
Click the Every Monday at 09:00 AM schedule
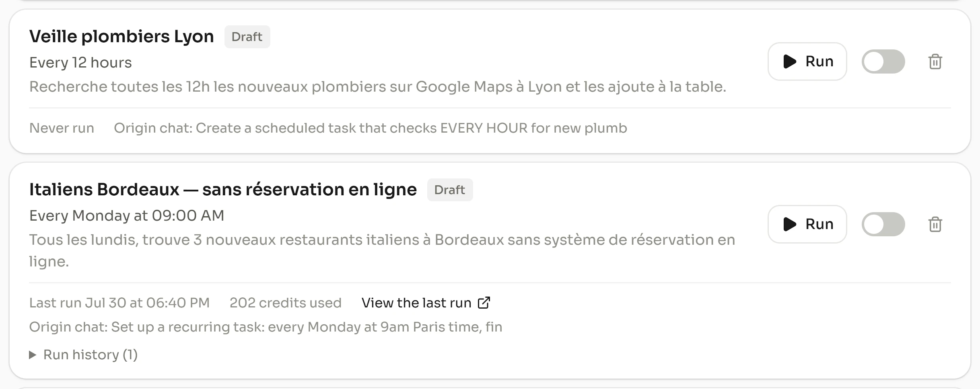click(127, 216)
